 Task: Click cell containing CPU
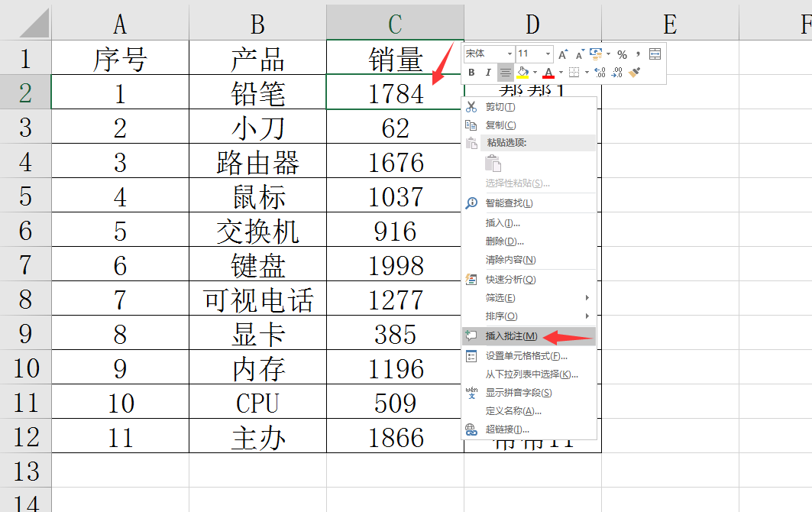point(258,401)
